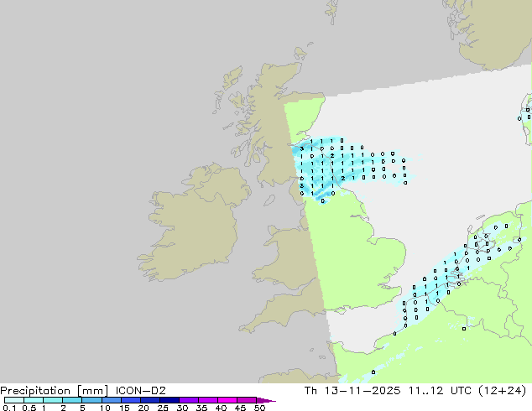
Task: Click the '45' legend scale label
Action: [x=240, y=408]
